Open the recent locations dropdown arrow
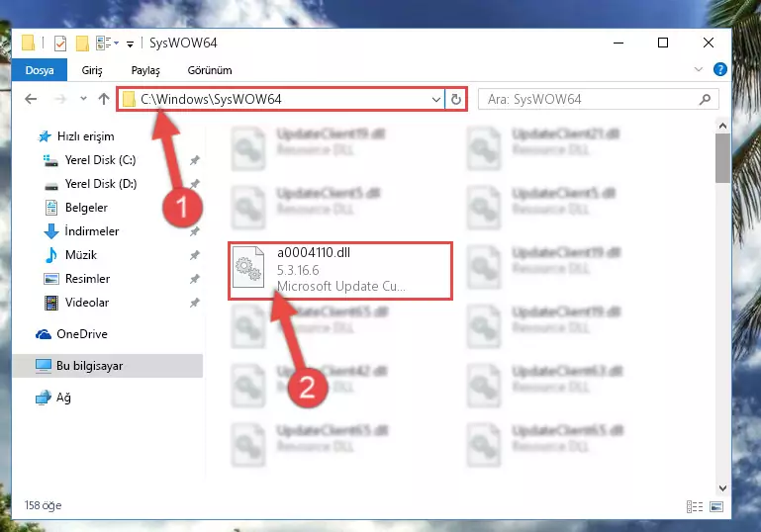Screen dimensions: 761x532 83,99
